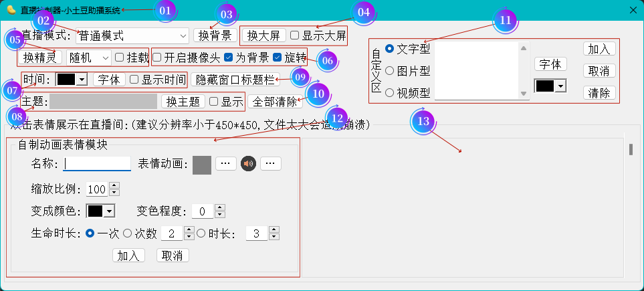Screen dimensions: 644x291
Task: Select the 图片型 radio button
Action: click(390, 71)
